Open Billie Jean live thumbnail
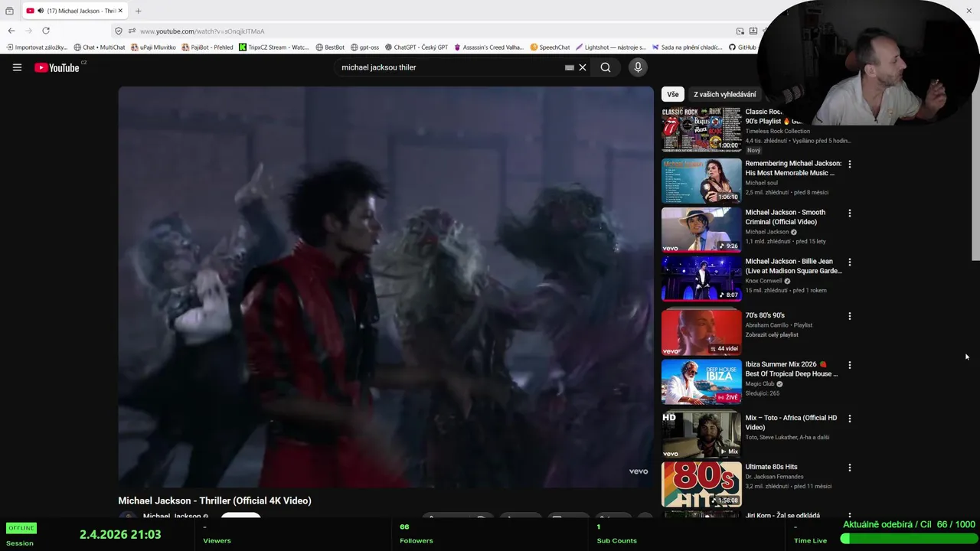This screenshot has height=551, width=980. (x=701, y=279)
